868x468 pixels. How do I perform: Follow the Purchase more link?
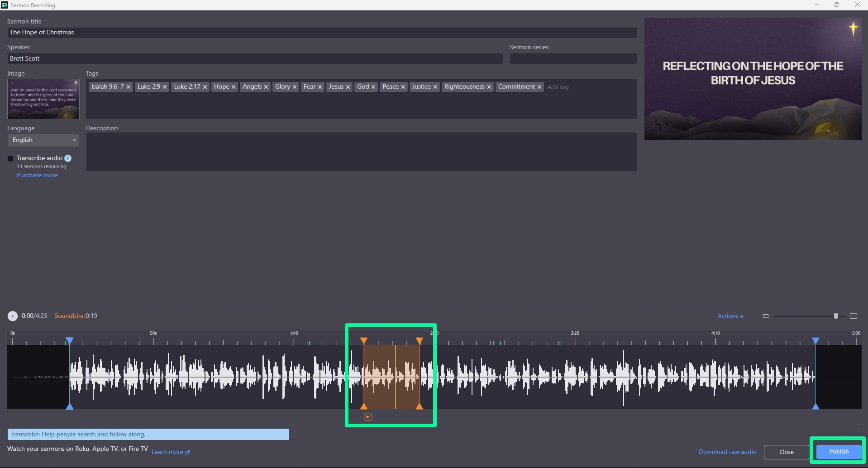(38, 175)
